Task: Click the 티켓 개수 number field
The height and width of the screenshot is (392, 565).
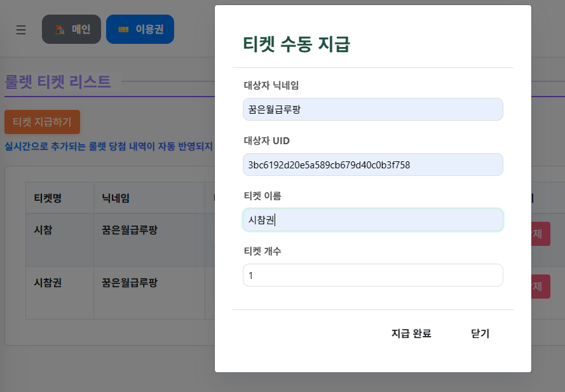Action: (x=373, y=275)
